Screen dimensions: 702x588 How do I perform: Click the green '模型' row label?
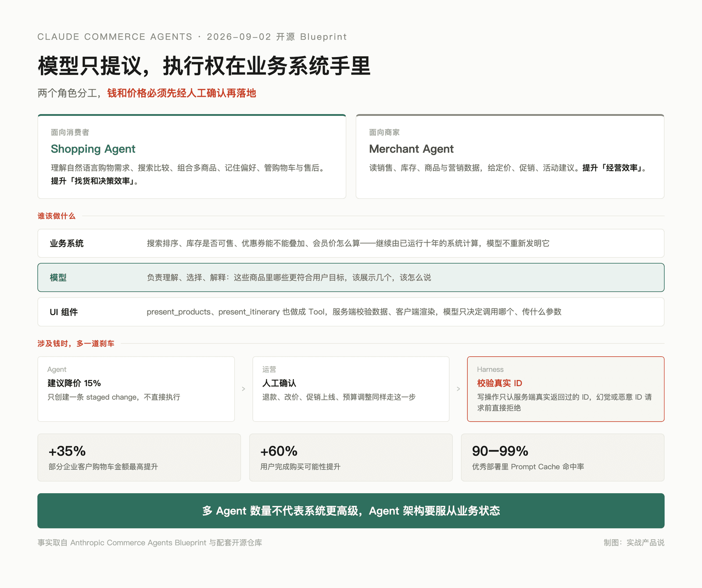[x=58, y=278]
